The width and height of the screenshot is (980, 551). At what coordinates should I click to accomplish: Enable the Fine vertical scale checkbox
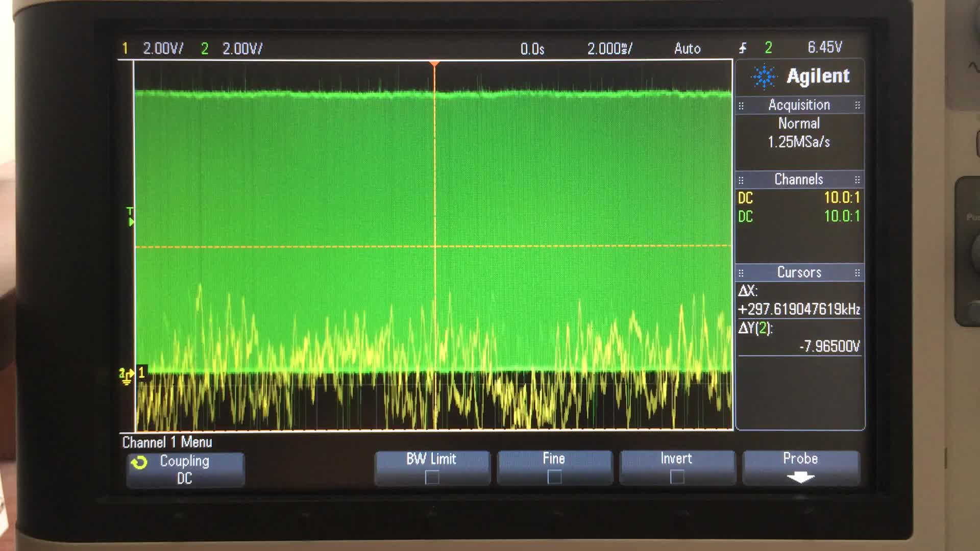[x=554, y=478]
